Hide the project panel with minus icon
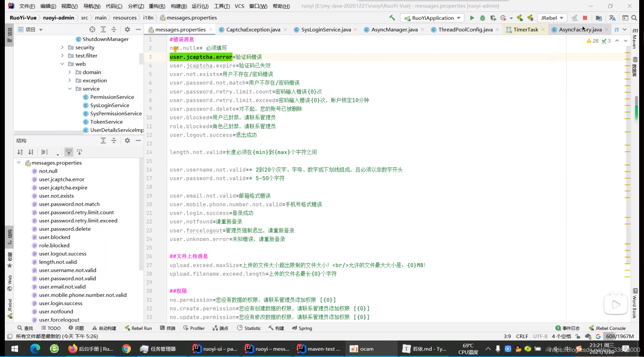 coord(138,29)
